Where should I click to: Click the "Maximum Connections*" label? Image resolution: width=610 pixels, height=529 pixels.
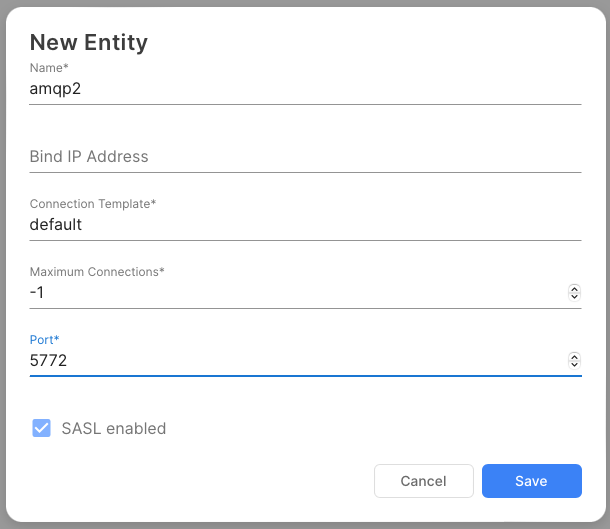(97, 272)
